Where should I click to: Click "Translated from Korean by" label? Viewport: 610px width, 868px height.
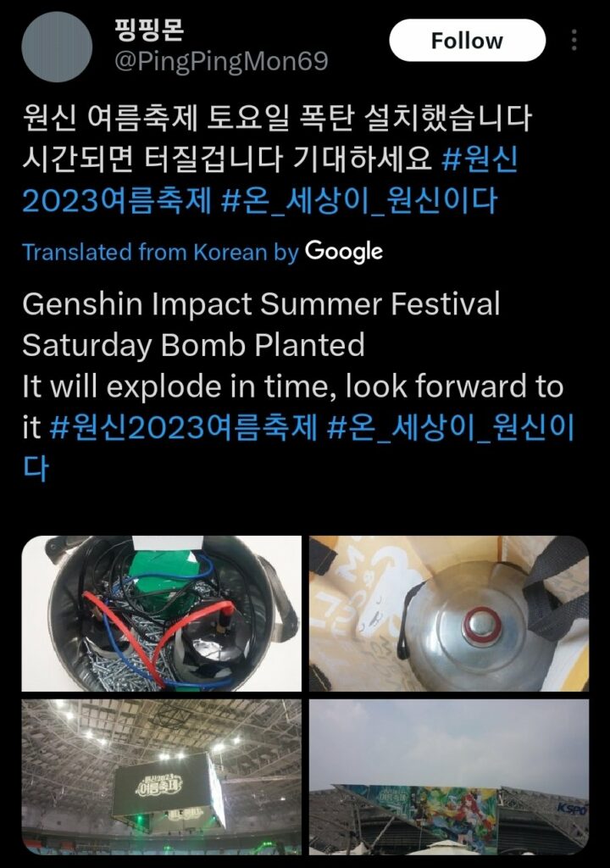tap(160, 253)
